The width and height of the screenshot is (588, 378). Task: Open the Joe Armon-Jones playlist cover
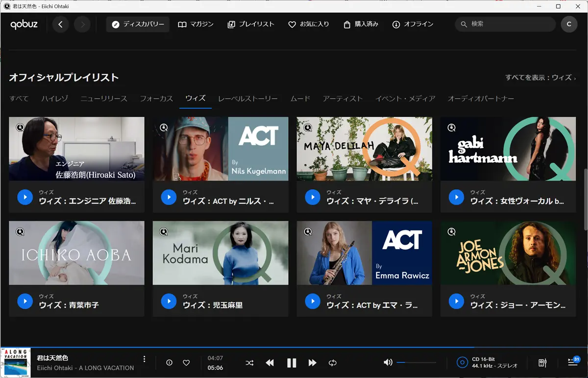(x=508, y=253)
